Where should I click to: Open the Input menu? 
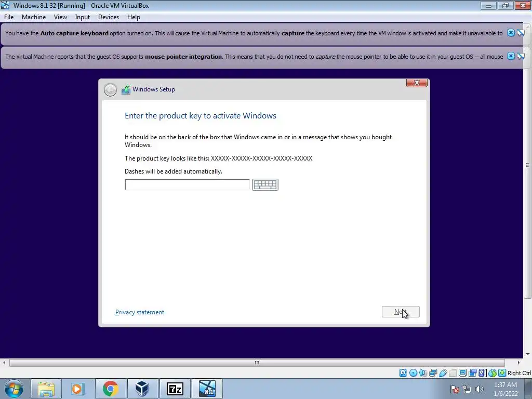(x=82, y=17)
